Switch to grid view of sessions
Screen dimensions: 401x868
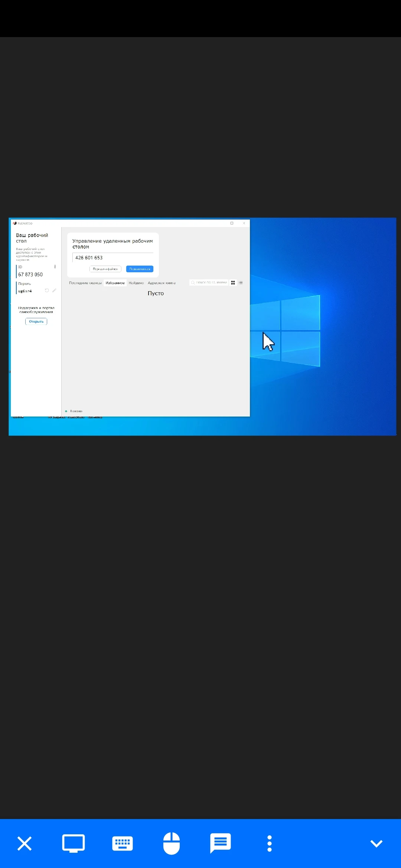coord(233,283)
